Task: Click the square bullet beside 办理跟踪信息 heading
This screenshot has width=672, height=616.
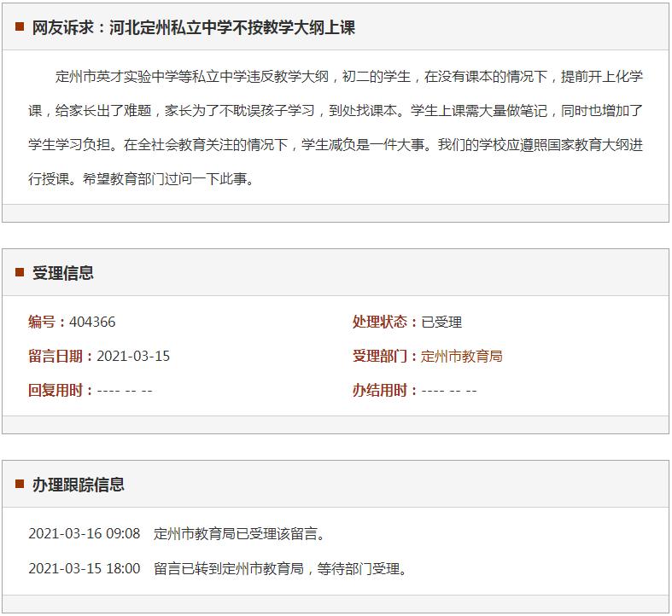Action: (20, 485)
